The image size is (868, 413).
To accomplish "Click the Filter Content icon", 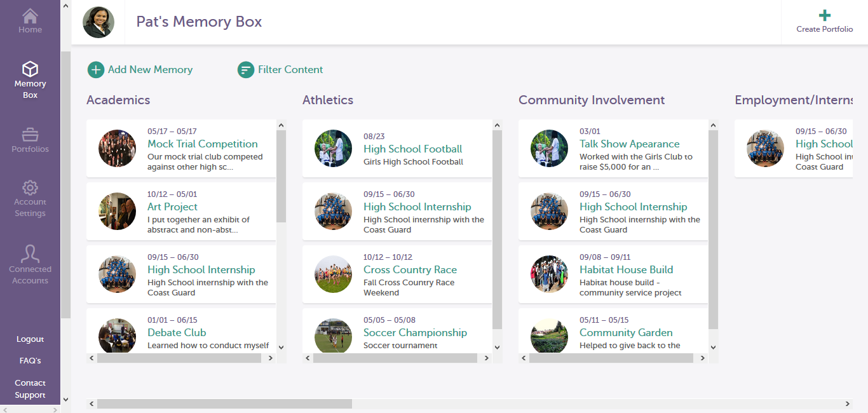I will (x=246, y=70).
